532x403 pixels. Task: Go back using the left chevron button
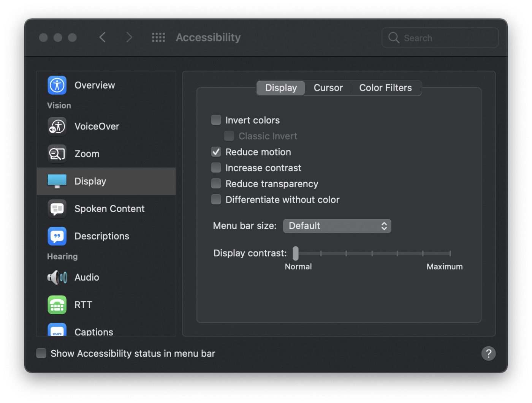pyautogui.click(x=103, y=37)
